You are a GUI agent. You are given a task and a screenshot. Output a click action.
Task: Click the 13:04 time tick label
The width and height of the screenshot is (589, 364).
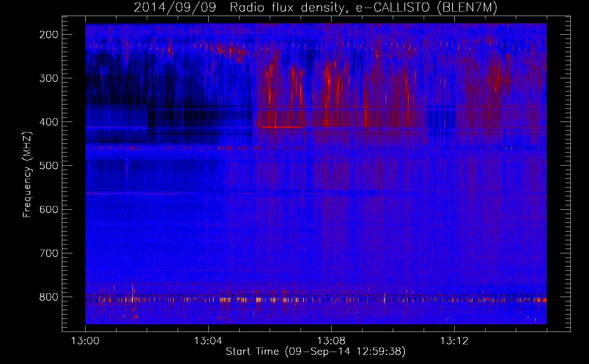[x=208, y=341]
